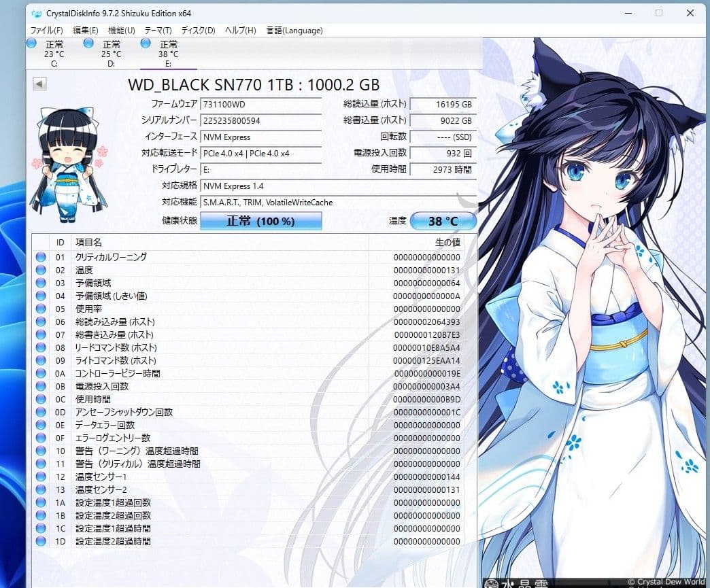Screen dimensions: 710x588
Task: Click the blue health LED for drive D:
Action: click(x=88, y=43)
